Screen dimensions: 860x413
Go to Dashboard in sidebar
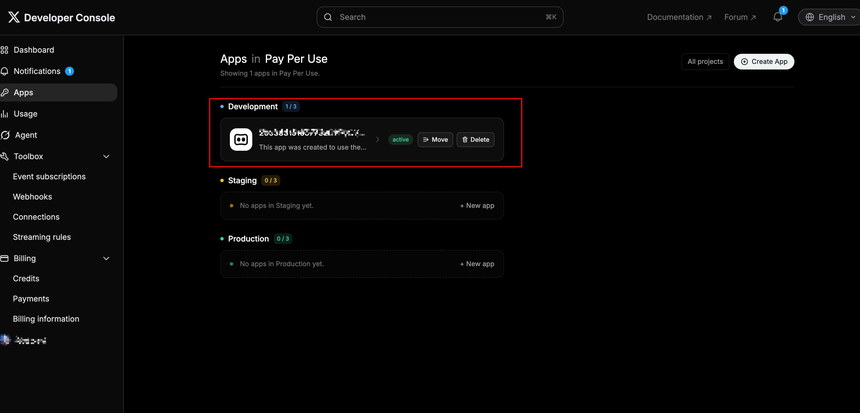pos(34,50)
